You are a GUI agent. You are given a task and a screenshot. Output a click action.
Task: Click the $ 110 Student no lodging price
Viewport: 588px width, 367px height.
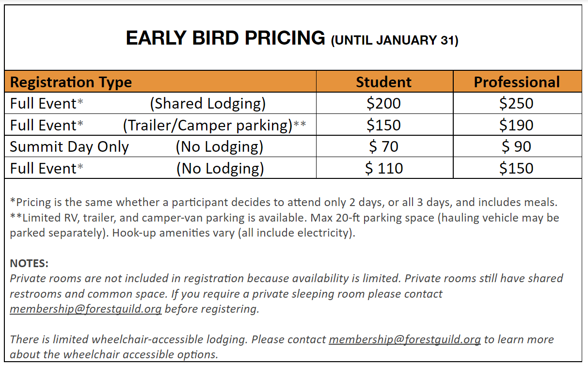pyautogui.click(x=383, y=168)
